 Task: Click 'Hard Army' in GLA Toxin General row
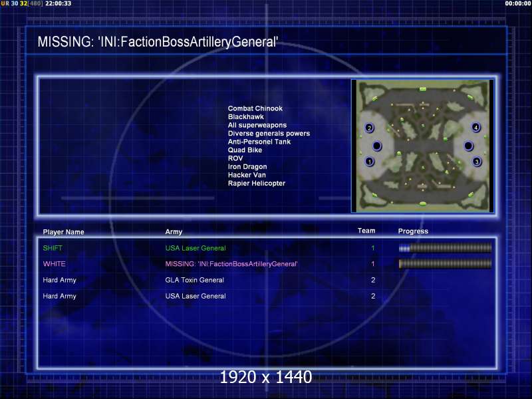point(59,280)
